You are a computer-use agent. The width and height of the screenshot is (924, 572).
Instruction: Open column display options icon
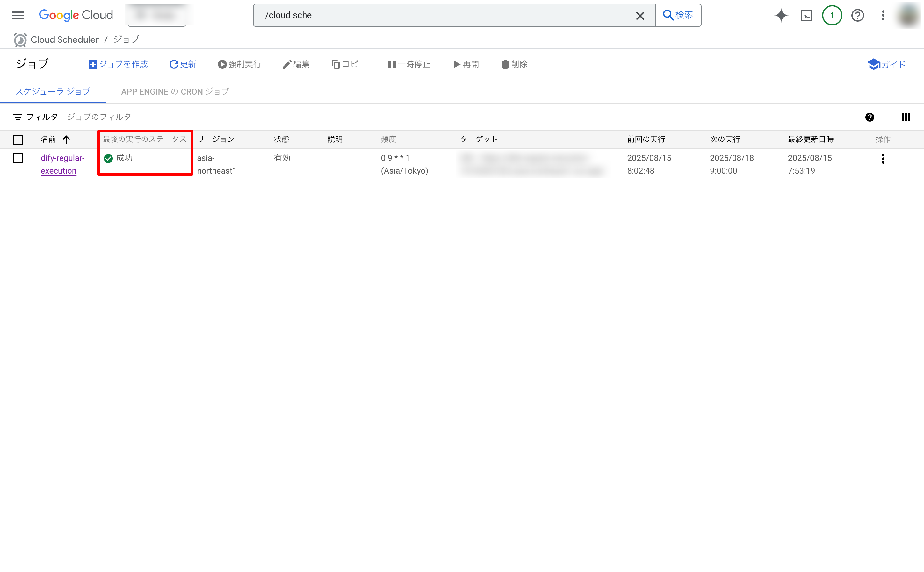tap(906, 117)
